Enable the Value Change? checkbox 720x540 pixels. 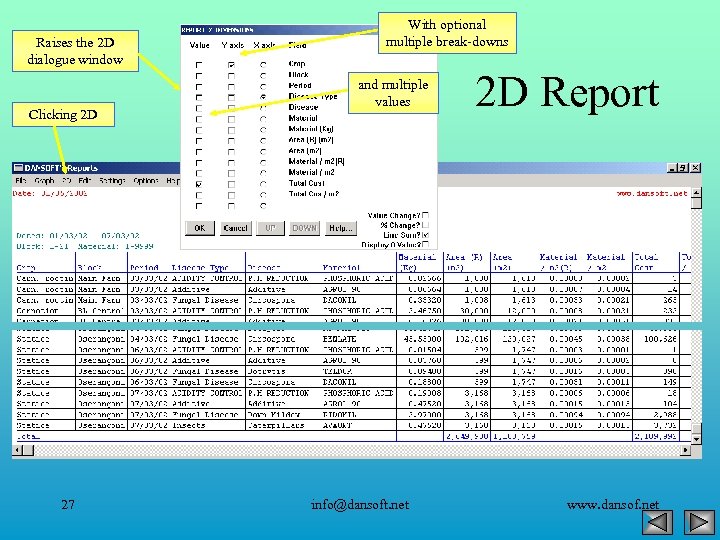tap(426, 215)
